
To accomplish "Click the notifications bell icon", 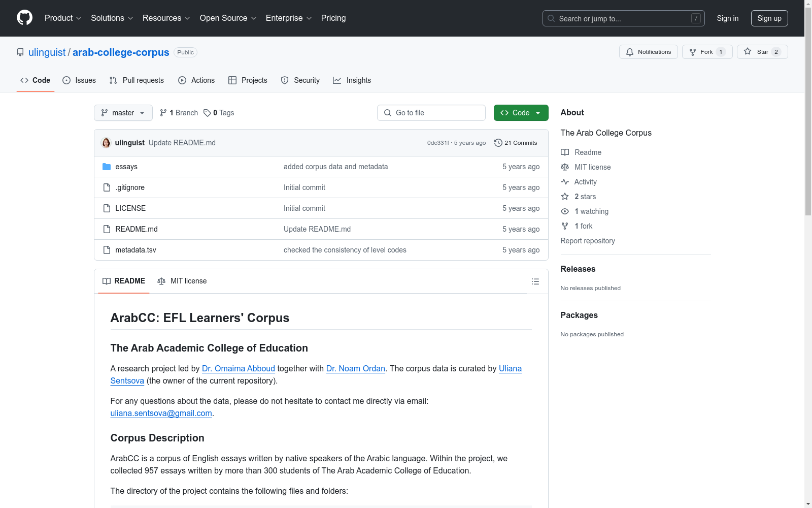I will [630, 52].
